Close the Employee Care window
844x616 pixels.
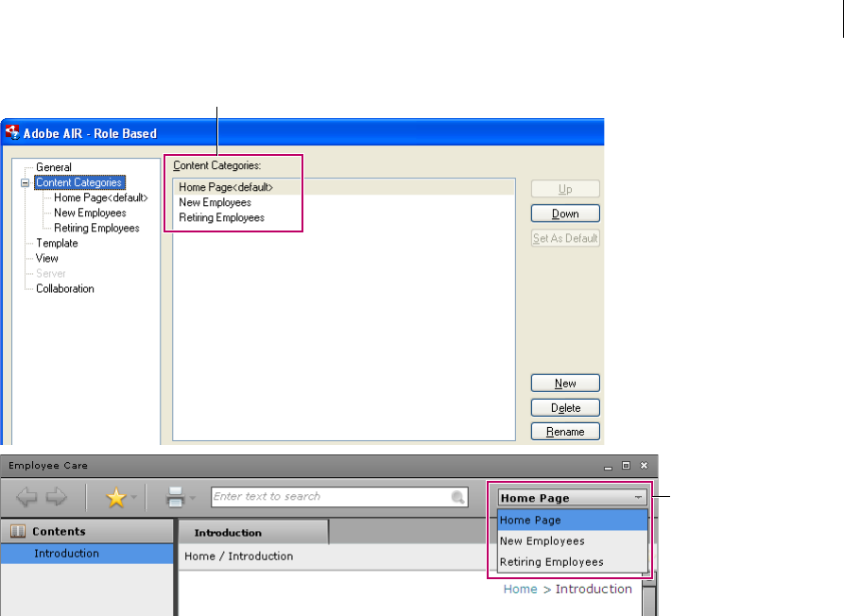644,466
